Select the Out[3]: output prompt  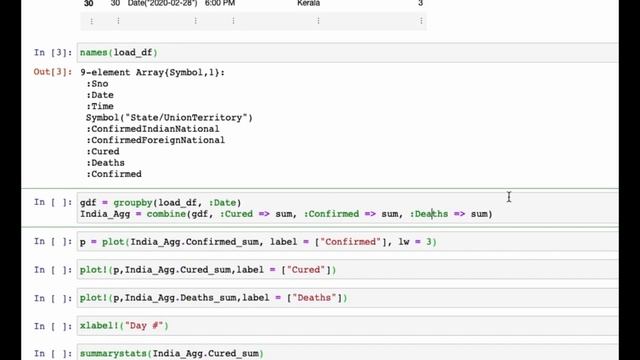click(53, 72)
